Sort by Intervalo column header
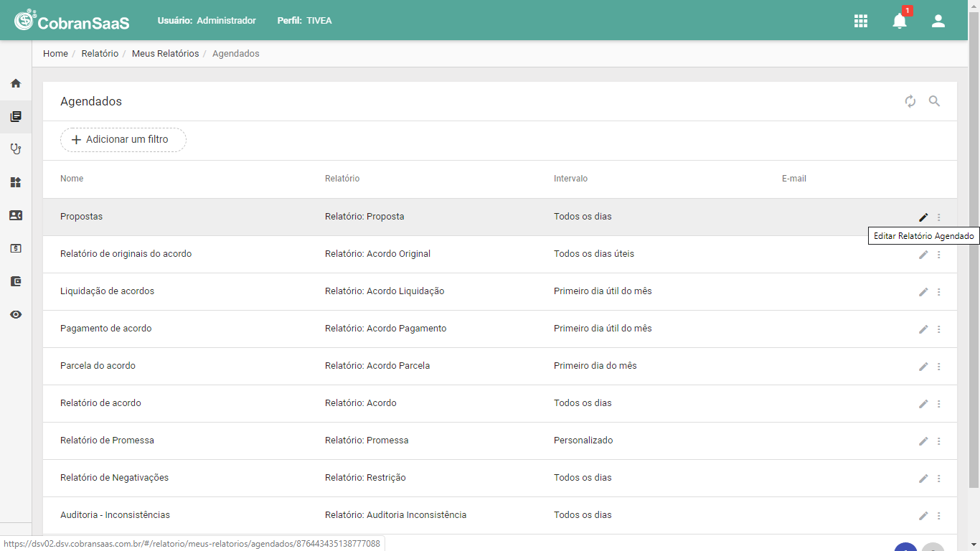The image size is (980, 551). point(570,179)
